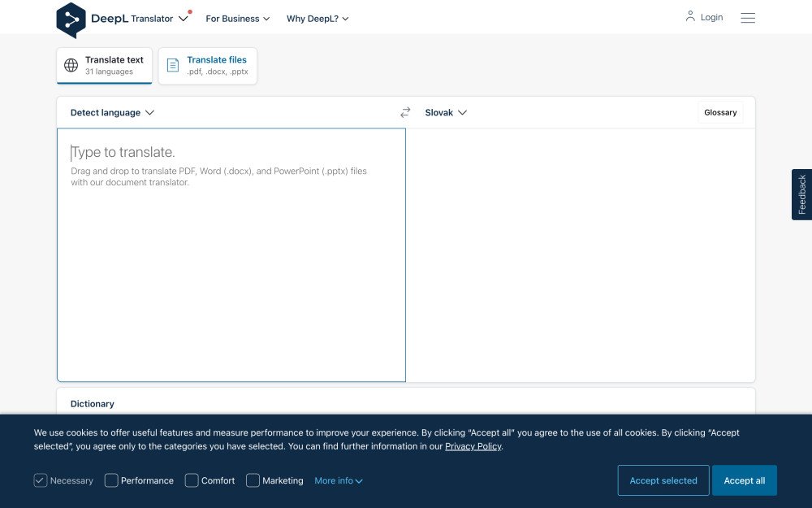Check the Marketing cookies checkbox

[x=253, y=480]
